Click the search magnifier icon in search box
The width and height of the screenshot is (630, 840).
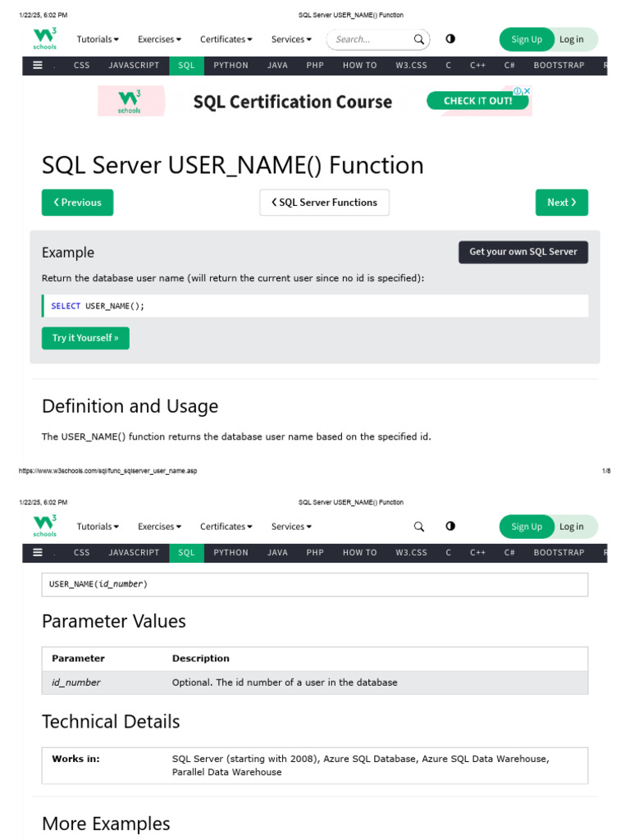418,39
